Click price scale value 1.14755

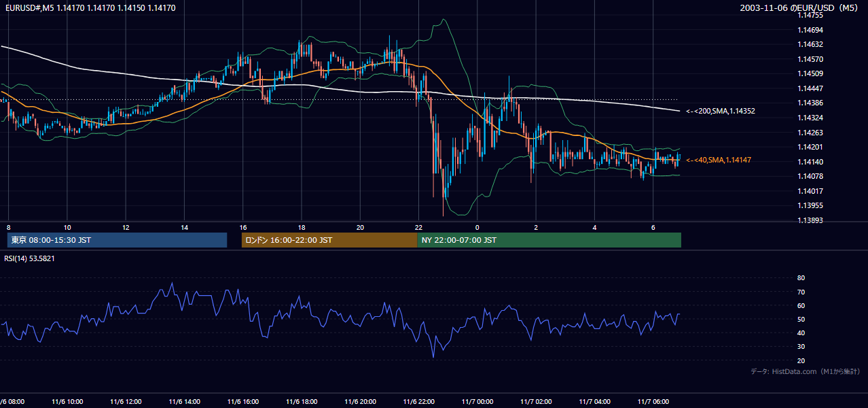pos(810,15)
